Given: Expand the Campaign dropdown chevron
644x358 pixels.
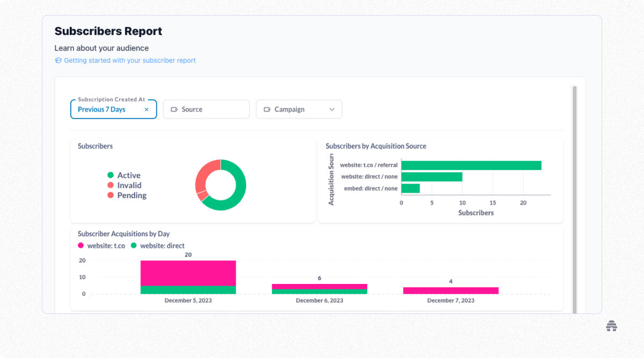Looking at the screenshot, I should [332, 109].
